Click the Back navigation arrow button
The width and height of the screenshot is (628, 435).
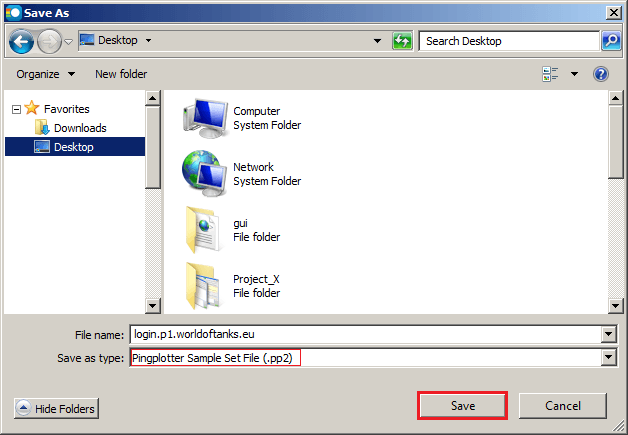(x=22, y=42)
